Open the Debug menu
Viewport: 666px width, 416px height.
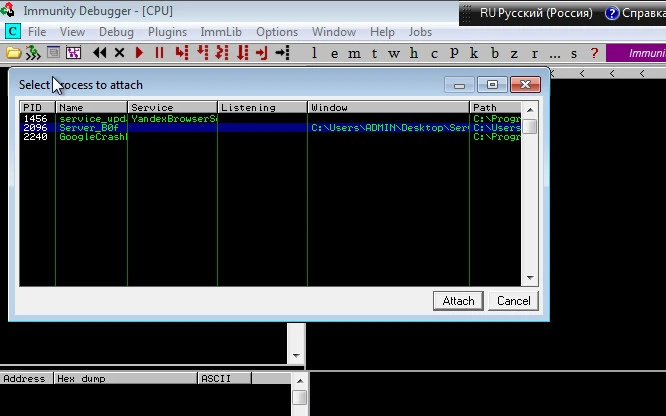(116, 32)
